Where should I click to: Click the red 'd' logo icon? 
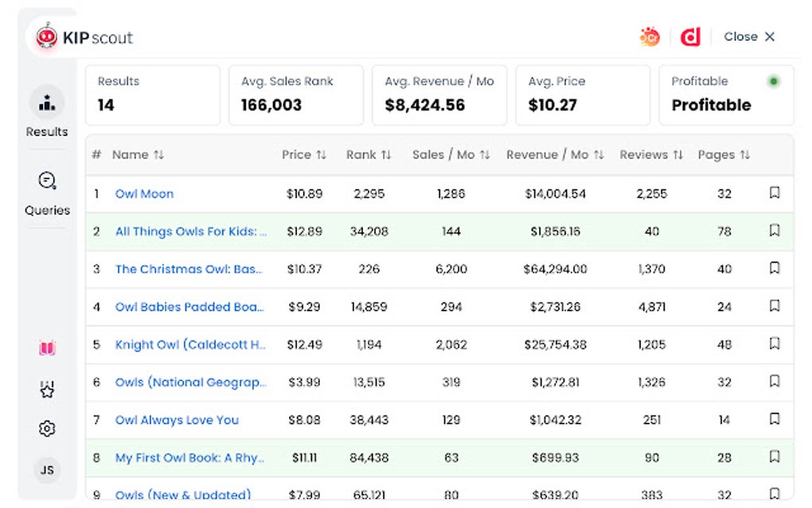[690, 37]
